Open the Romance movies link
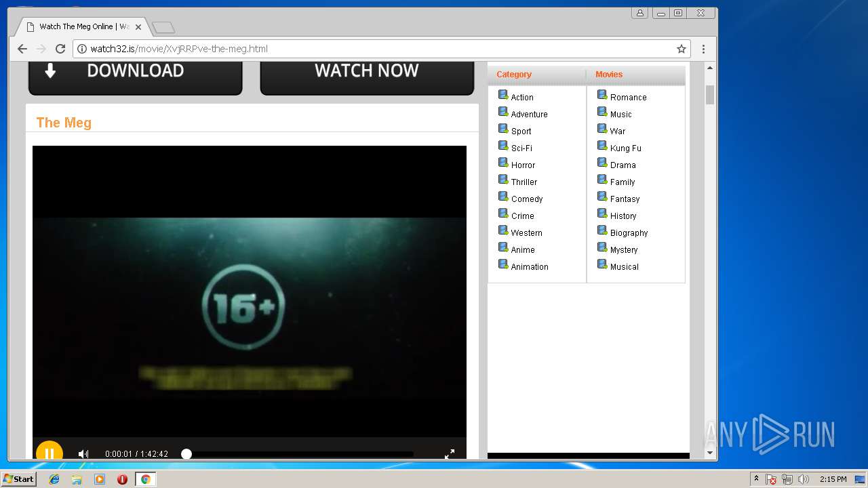The width and height of the screenshot is (868, 488). tap(629, 97)
